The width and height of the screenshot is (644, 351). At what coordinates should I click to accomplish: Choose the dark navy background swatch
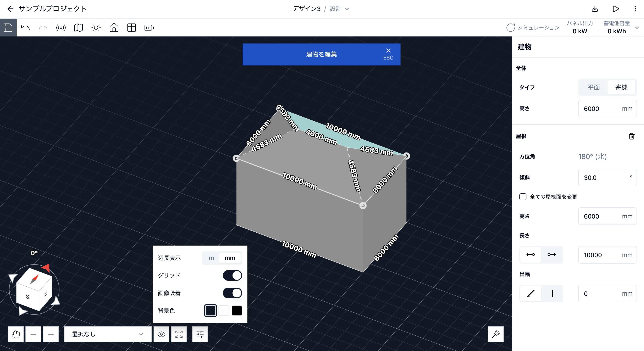[211, 311]
